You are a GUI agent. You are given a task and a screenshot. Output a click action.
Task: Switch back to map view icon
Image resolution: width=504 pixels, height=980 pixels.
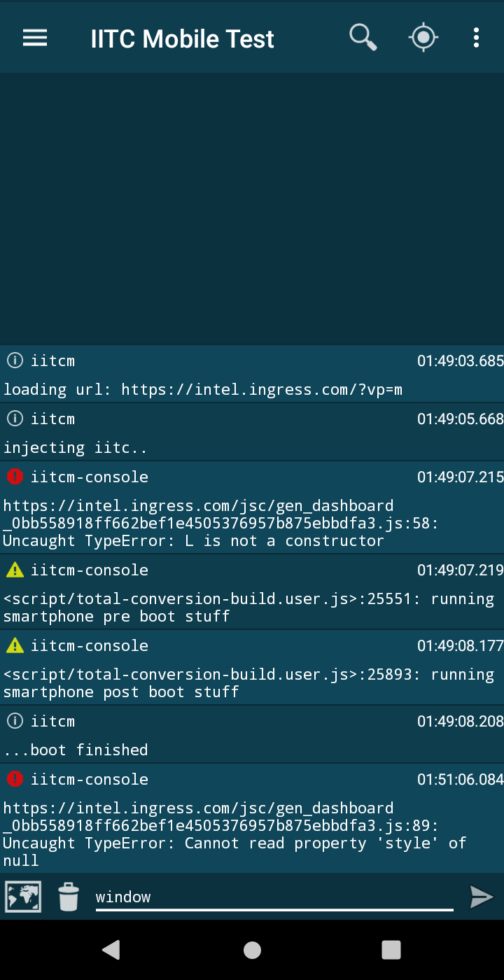pos(23,896)
